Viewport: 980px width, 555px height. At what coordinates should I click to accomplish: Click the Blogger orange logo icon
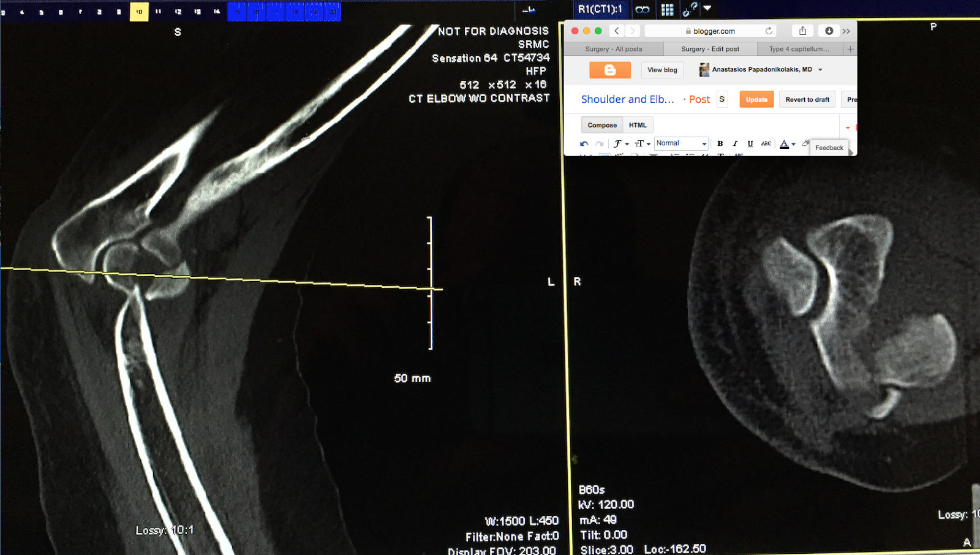pyautogui.click(x=610, y=69)
